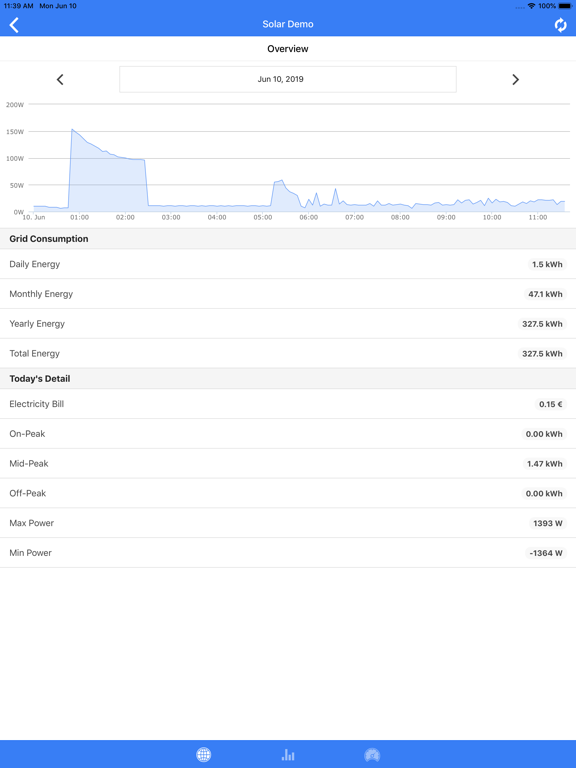Open the bar chart tab at bottom
Viewport: 576px width, 768px height.
(288, 755)
